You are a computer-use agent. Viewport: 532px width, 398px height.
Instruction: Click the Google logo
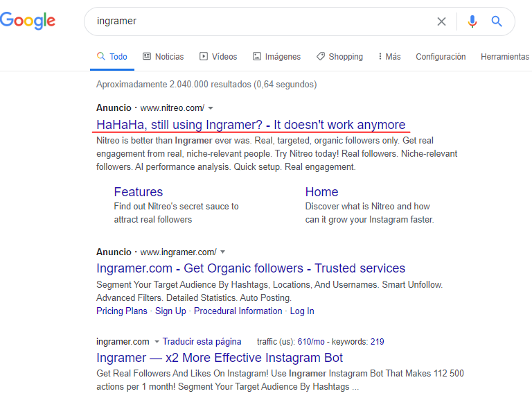pos(28,20)
